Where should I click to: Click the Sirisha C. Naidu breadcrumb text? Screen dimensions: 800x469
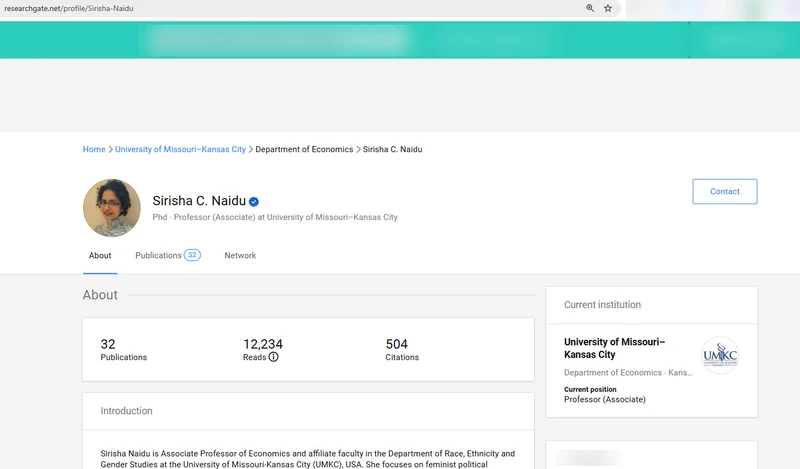(x=392, y=149)
